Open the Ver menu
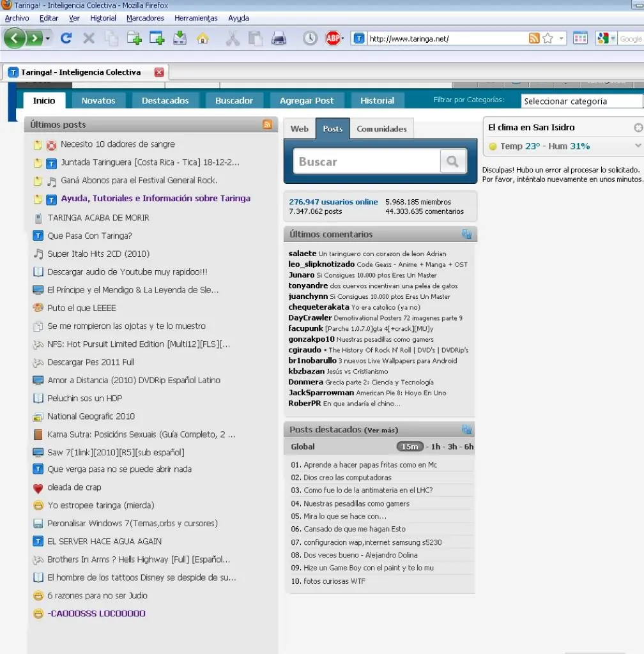 tap(74, 18)
